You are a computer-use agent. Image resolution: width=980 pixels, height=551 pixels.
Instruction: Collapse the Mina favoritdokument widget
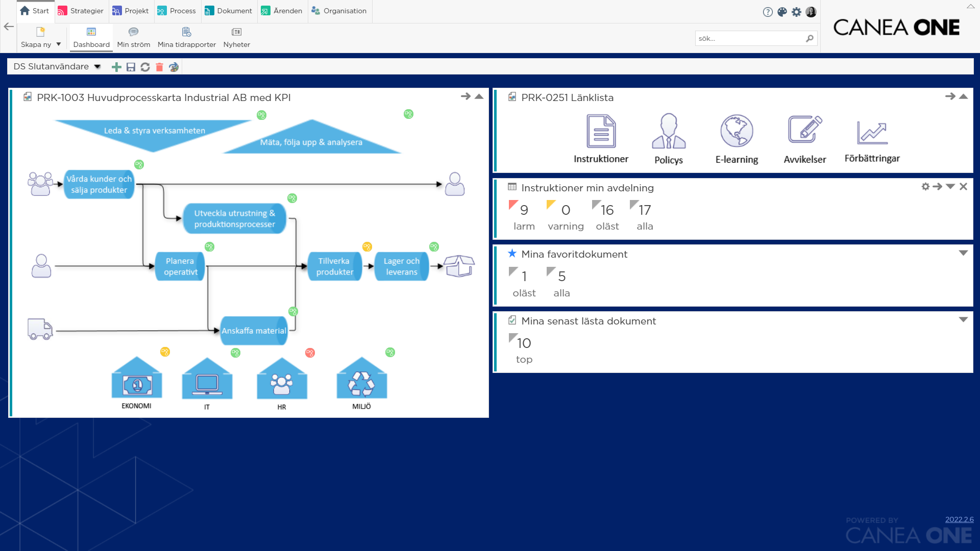click(x=964, y=253)
